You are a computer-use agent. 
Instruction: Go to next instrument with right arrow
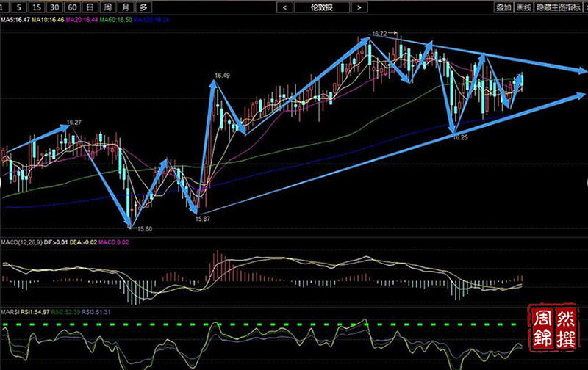point(358,7)
